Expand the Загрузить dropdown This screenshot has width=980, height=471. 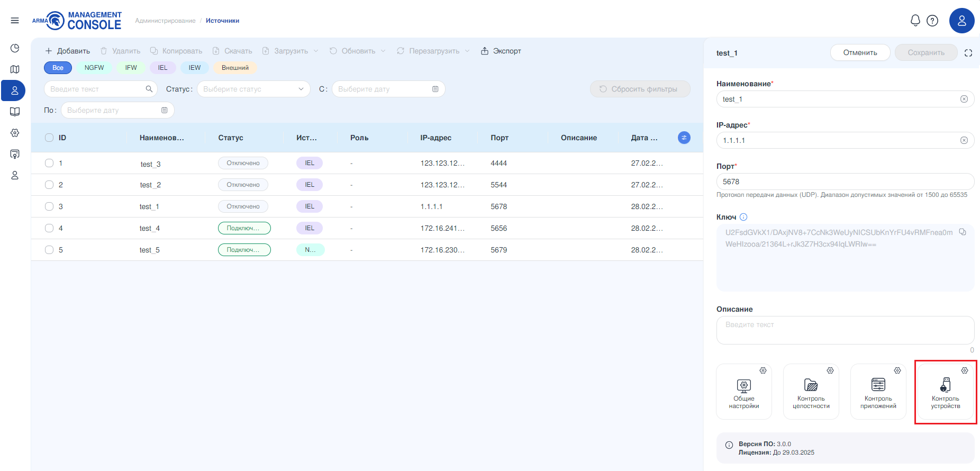(x=316, y=51)
